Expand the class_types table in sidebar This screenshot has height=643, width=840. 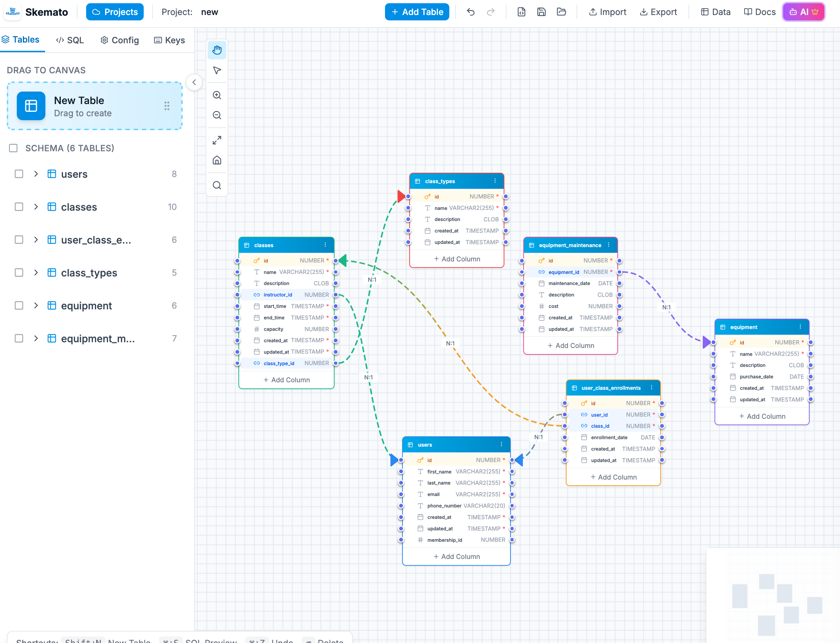[36, 273]
